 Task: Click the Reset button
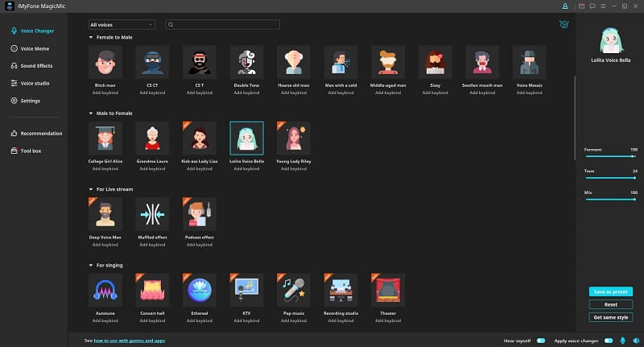coord(611,304)
